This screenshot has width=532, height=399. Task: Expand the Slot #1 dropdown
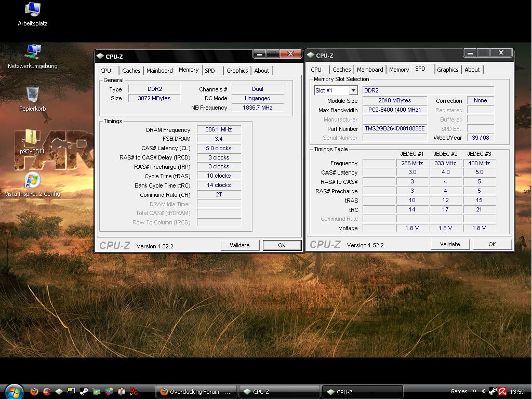coord(353,90)
